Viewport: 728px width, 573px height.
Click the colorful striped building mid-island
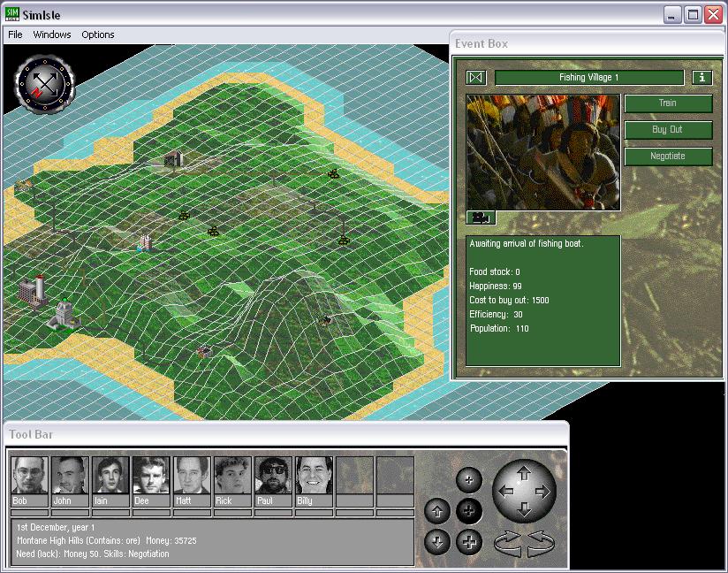coord(145,242)
